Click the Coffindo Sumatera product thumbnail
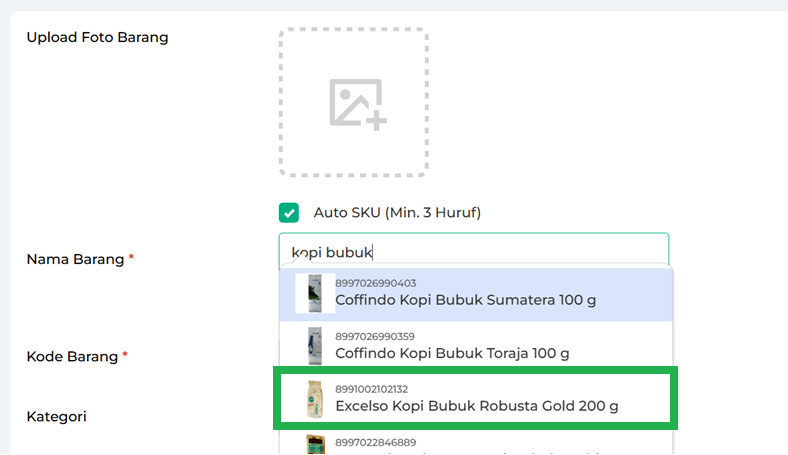Image resolution: width=788 pixels, height=455 pixels. [315, 292]
